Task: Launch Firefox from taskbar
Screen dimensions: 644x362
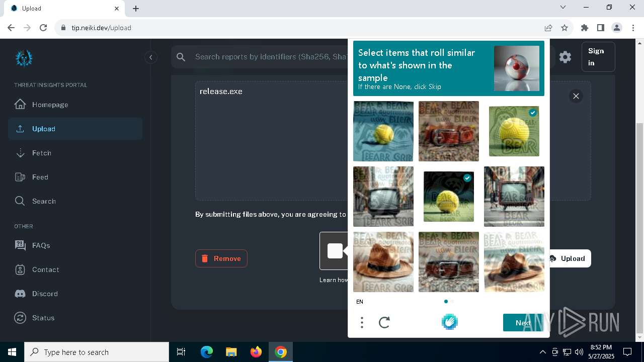Action: pos(256,352)
